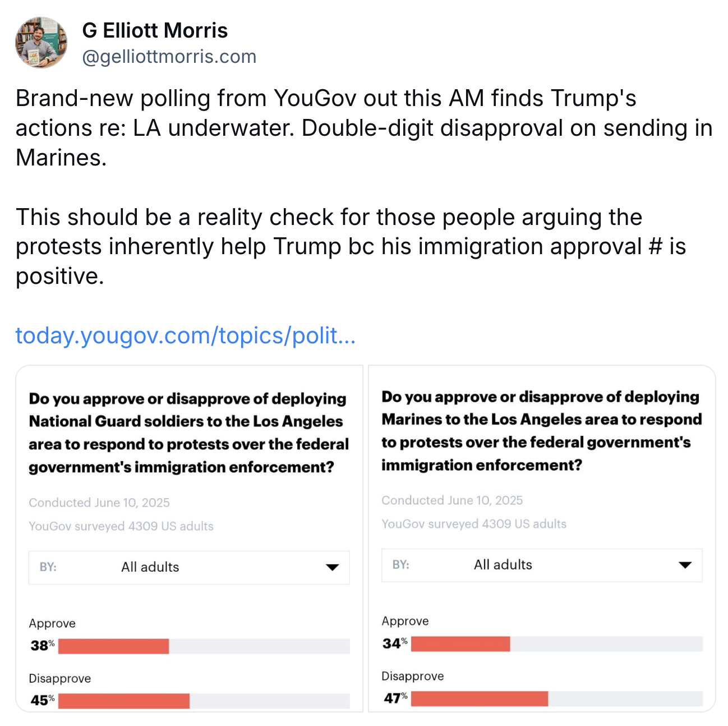This screenshot has height=726, width=728.
Task: Select the 38% Approve bar
Action: tap(114, 646)
